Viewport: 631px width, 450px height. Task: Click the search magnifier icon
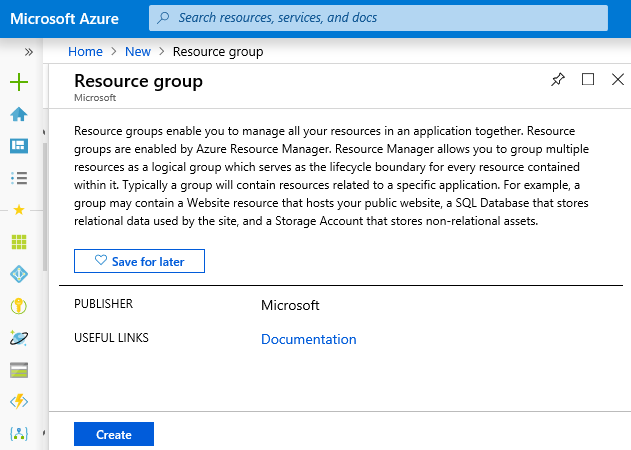pyautogui.click(x=163, y=18)
